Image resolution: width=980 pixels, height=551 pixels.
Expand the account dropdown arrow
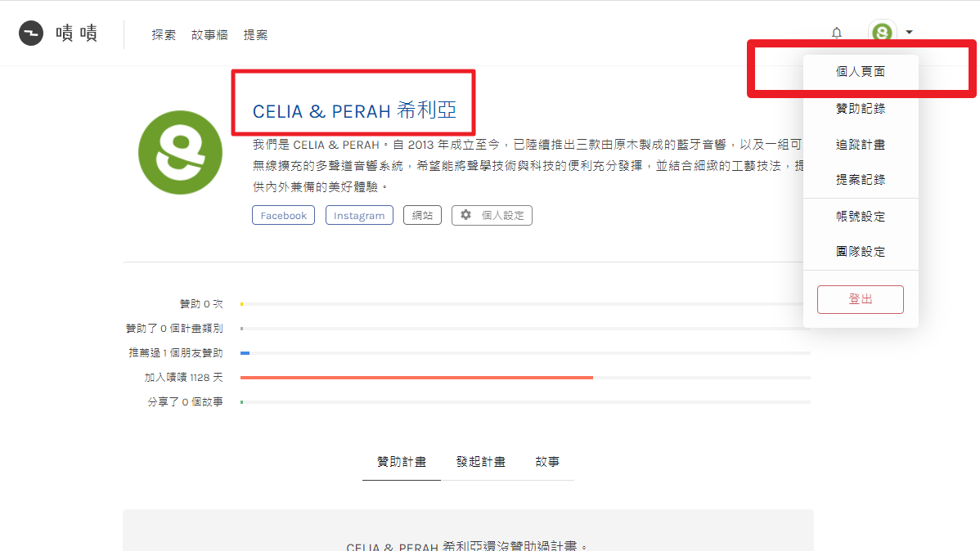910,32
